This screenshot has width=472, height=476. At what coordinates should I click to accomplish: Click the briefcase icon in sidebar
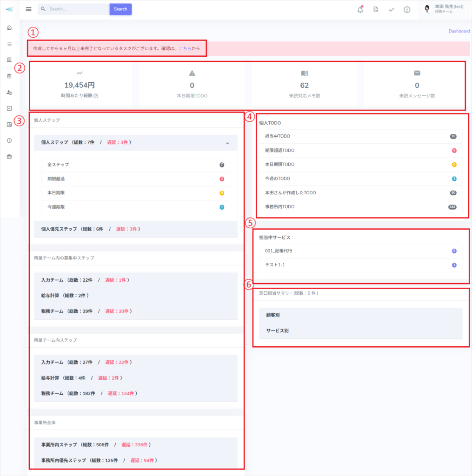pos(9,157)
